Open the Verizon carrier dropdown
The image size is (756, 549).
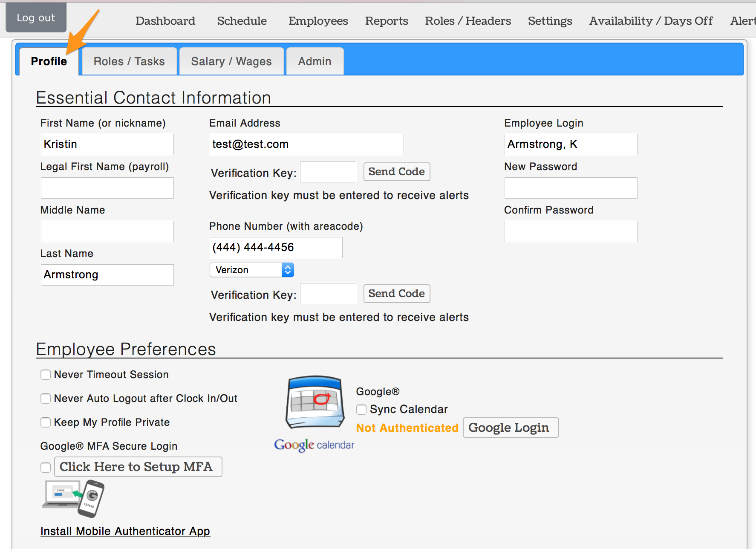tap(252, 270)
